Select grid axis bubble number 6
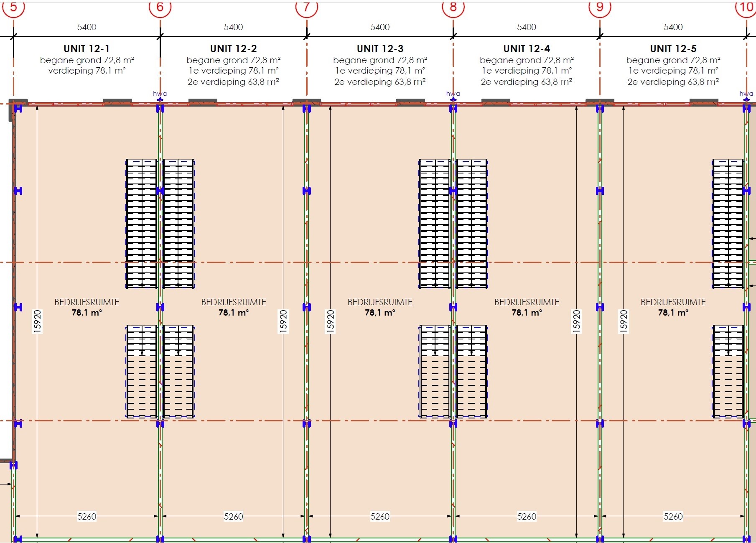Viewport: 756px width, 543px height. [160, 7]
